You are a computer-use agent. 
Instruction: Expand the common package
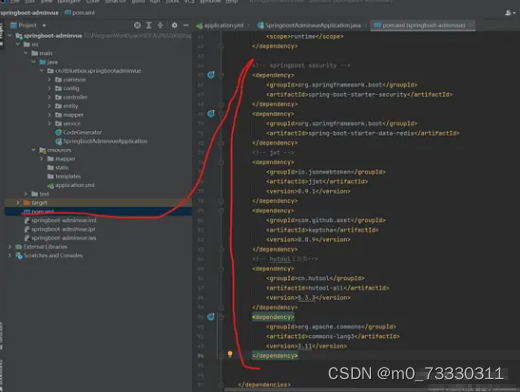tap(49, 80)
